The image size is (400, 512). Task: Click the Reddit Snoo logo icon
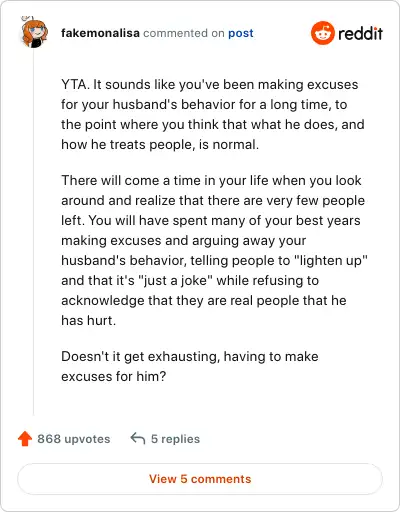click(322, 33)
